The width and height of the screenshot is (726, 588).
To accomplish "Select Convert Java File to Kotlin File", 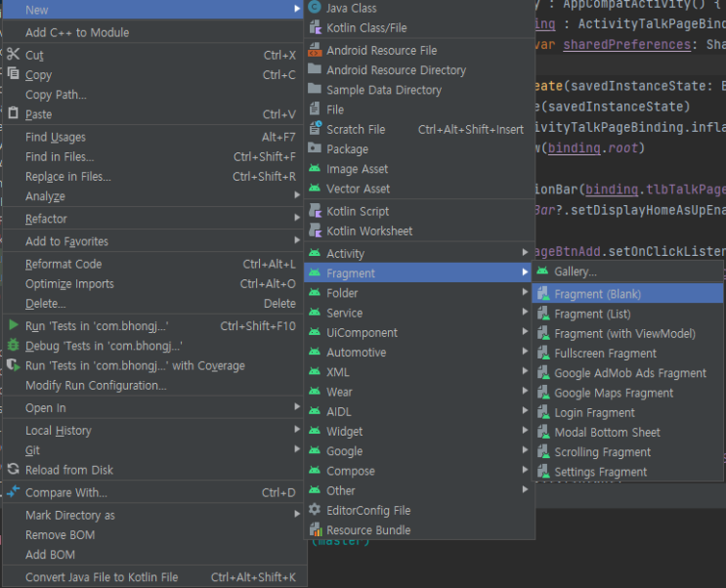I will (152, 577).
